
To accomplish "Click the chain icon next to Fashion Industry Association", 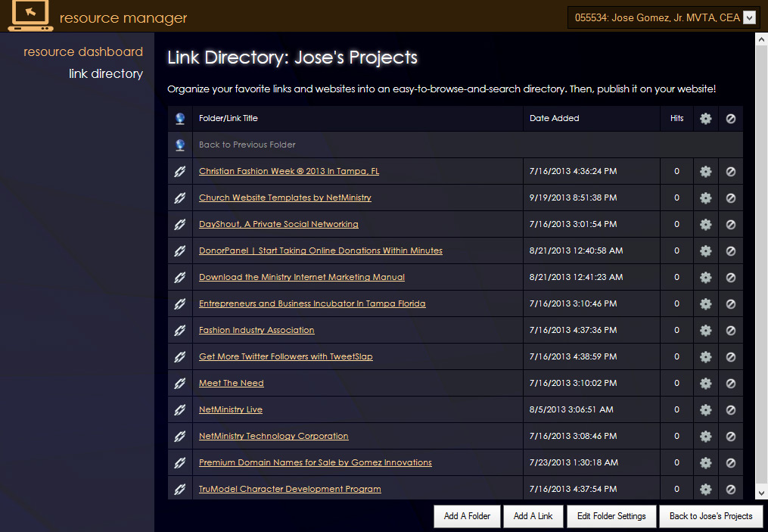I will tap(179, 330).
